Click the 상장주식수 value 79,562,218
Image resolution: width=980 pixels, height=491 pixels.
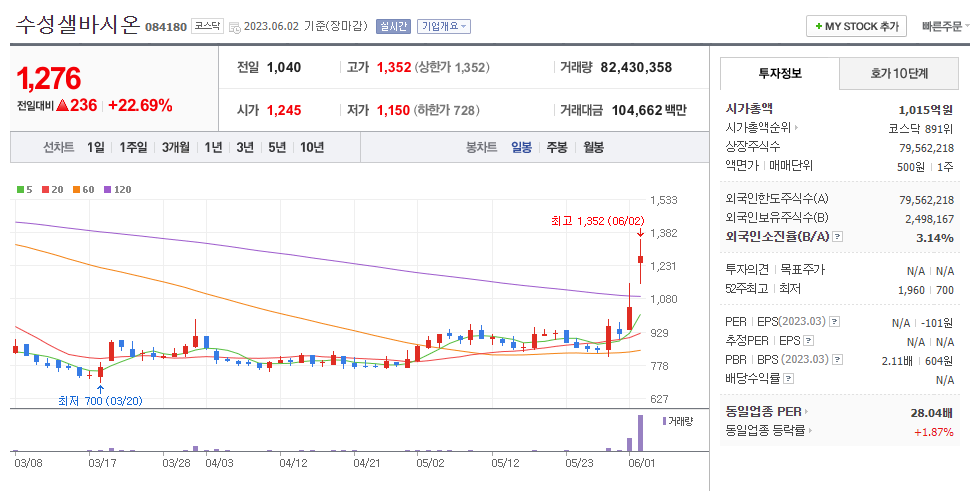[926, 148]
